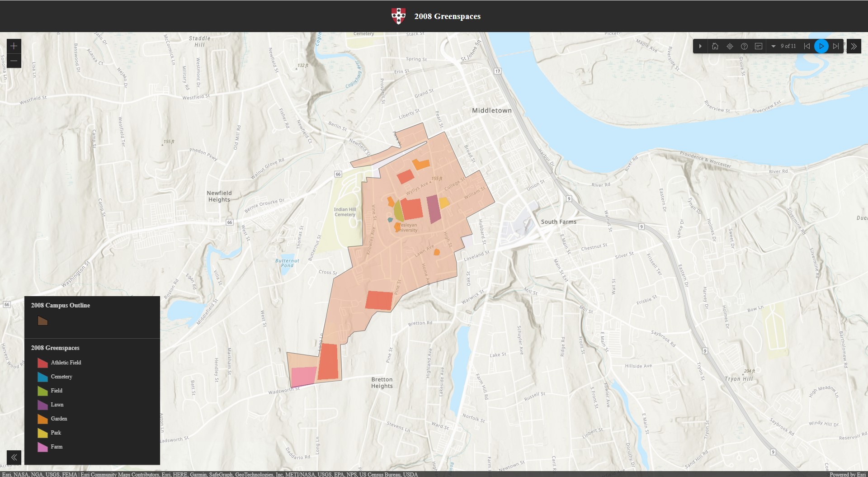Collapse toolbar with small right triangle
The width and height of the screenshot is (868, 477).
tap(700, 46)
